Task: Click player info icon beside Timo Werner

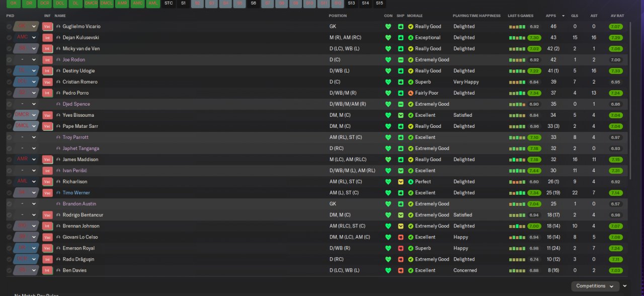Action: pos(58,192)
